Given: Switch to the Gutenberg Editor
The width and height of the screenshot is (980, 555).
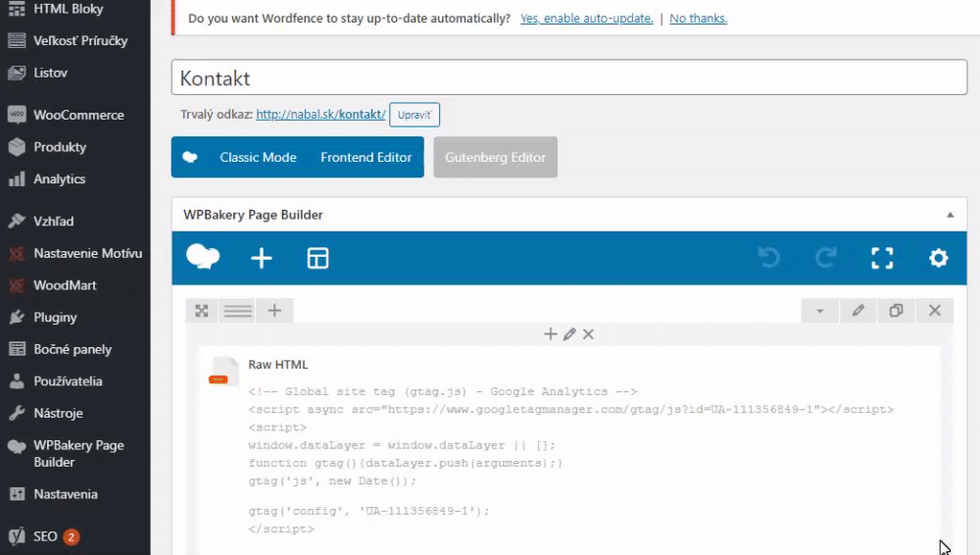Looking at the screenshot, I should (495, 158).
